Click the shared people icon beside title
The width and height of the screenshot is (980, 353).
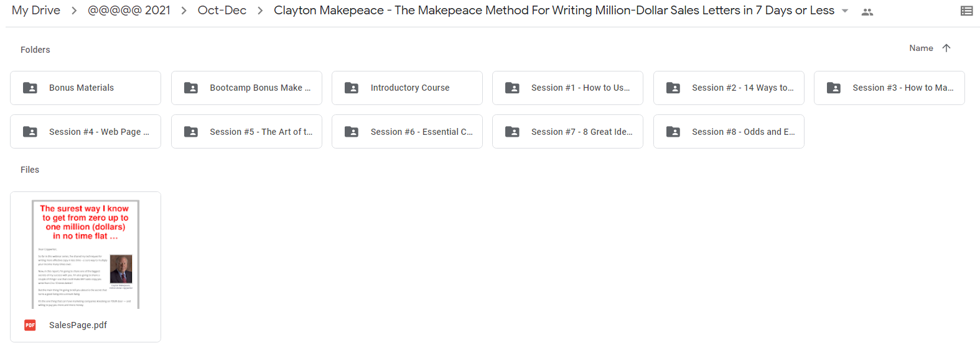867,11
